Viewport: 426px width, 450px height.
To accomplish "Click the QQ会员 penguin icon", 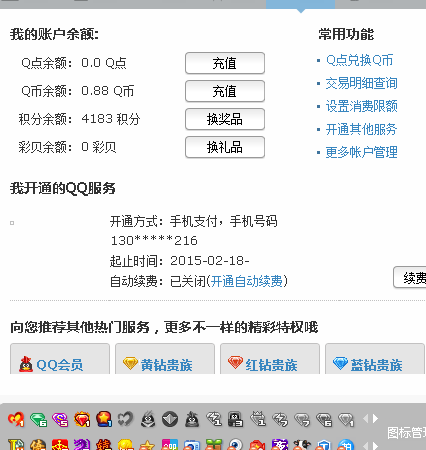I will coord(26,364).
